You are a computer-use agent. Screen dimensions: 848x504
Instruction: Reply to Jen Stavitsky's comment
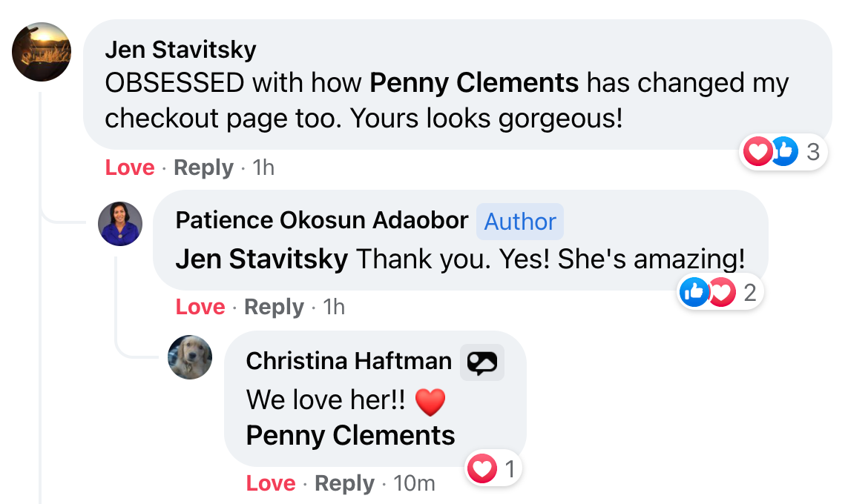(203, 168)
